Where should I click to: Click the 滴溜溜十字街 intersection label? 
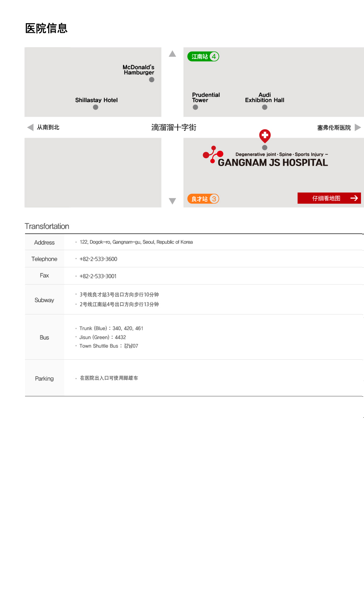coord(174,128)
